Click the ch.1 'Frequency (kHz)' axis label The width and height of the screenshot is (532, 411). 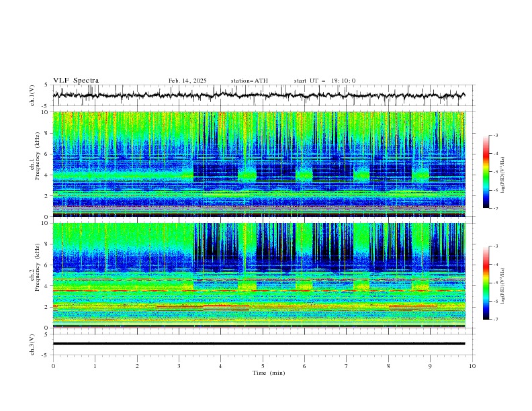(x=38, y=156)
